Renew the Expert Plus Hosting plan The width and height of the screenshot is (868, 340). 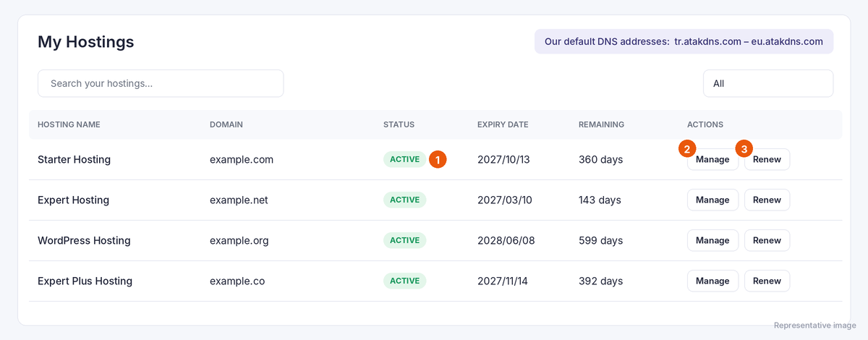coord(767,281)
